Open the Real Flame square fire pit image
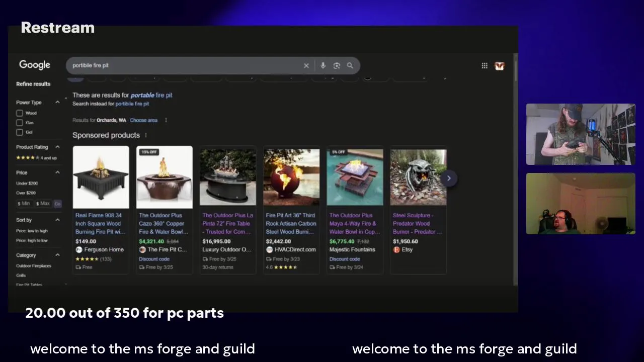The height and width of the screenshot is (362, 644). pos(101,177)
